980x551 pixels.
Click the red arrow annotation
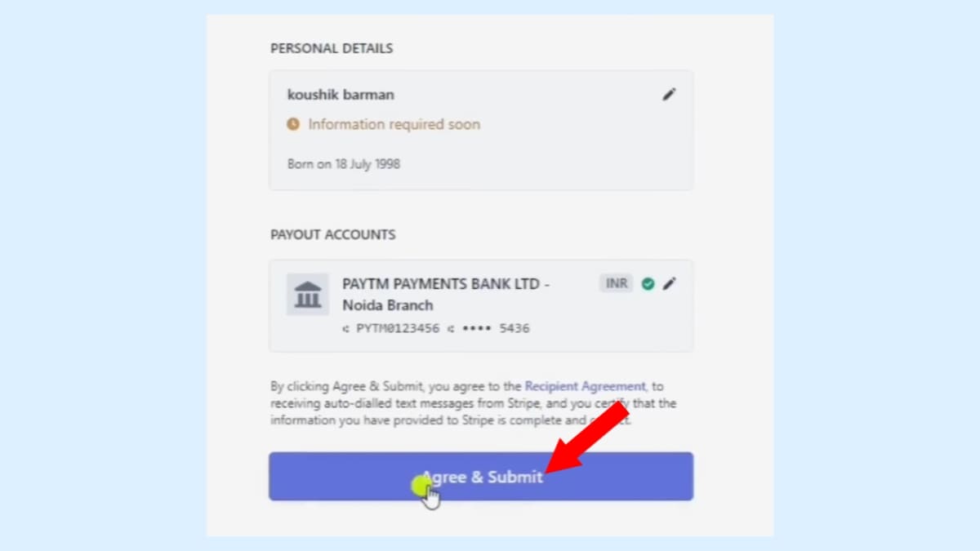coord(588,439)
